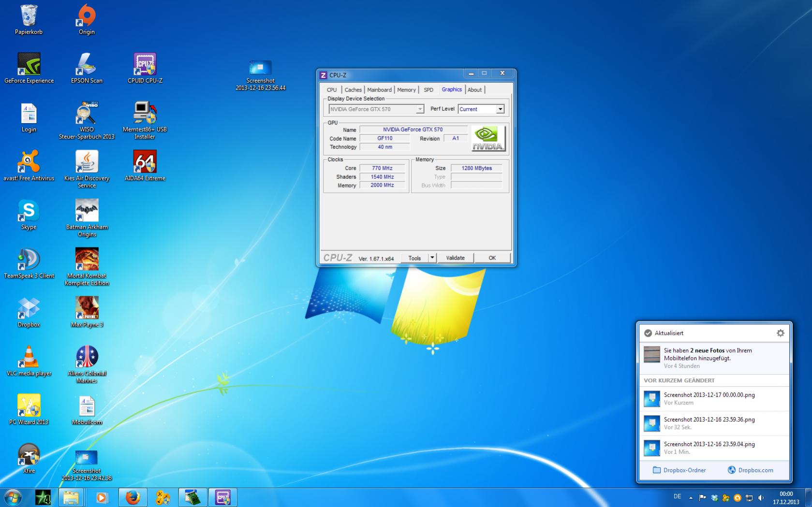Open the Dropbox.com link
The width and height of the screenshot is (812, 507).
(x=750, y=470)
